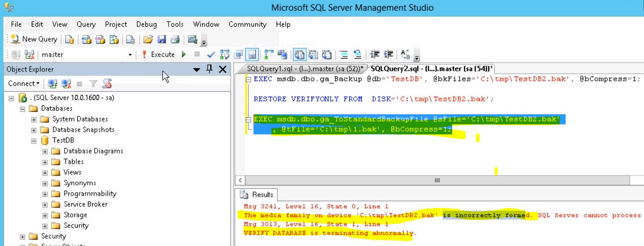Open Object Explorer window position dropdown arrow

[x=197, y=70]
